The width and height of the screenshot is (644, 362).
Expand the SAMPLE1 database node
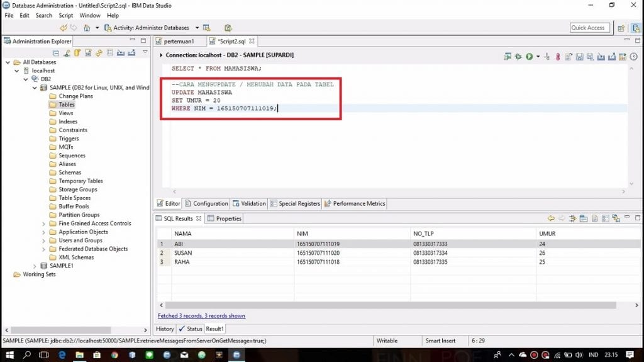click(35, 266)
